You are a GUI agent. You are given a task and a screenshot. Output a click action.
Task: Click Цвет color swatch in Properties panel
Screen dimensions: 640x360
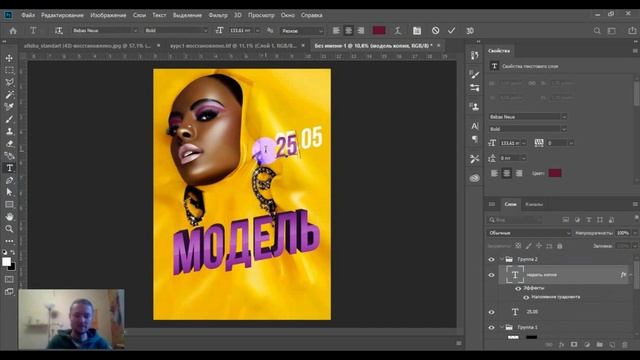554,173
